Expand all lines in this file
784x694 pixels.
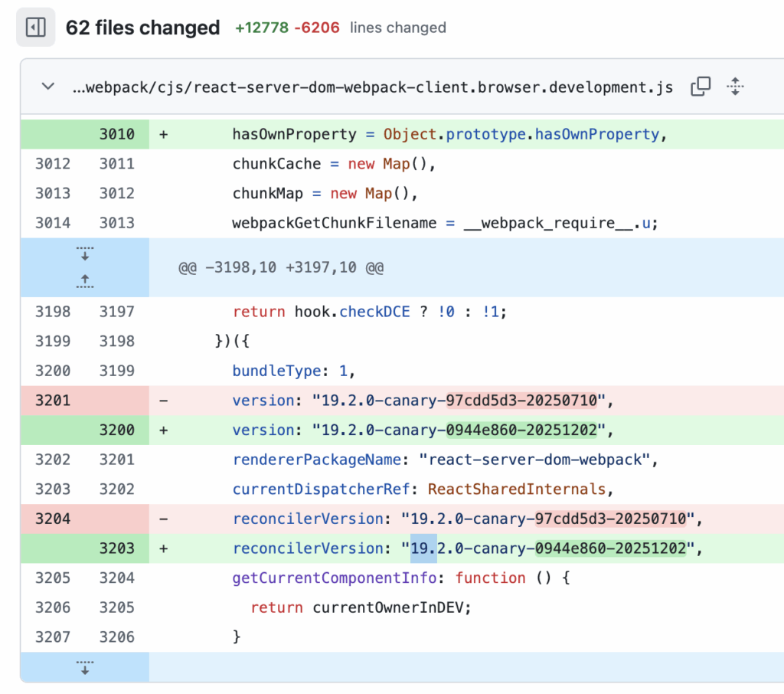tap(735, 87)
